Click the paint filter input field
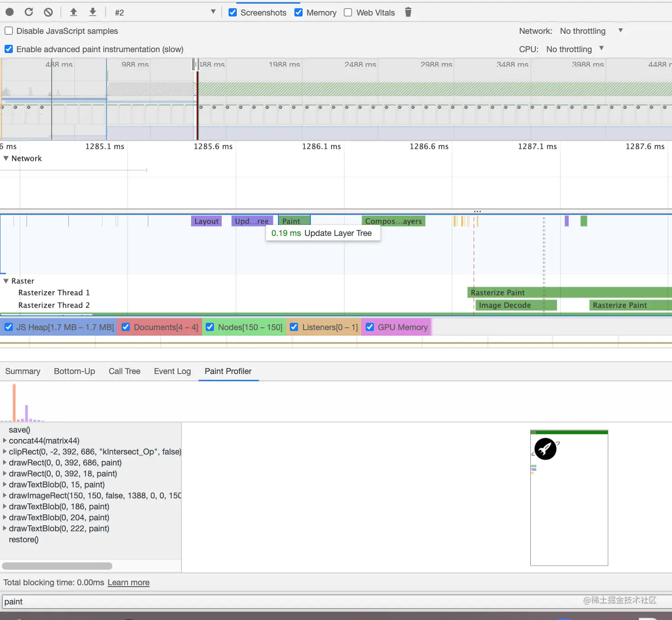672x620 pixels. tap(336, 602)
